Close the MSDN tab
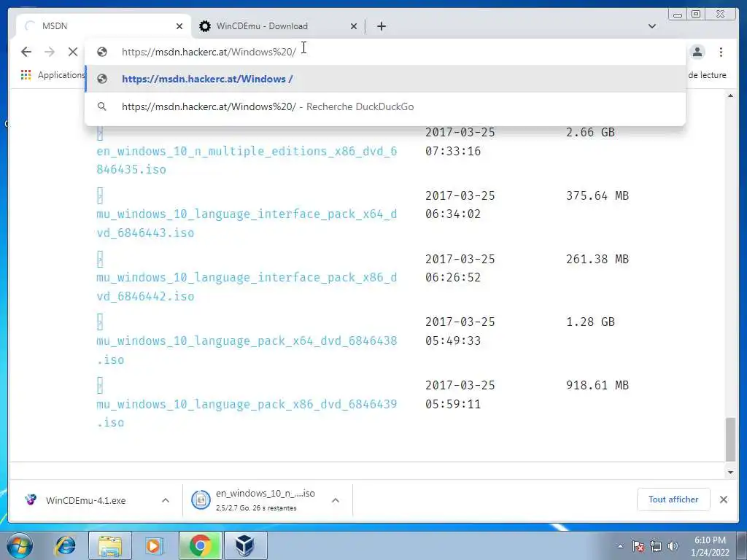 pos(179,26)
